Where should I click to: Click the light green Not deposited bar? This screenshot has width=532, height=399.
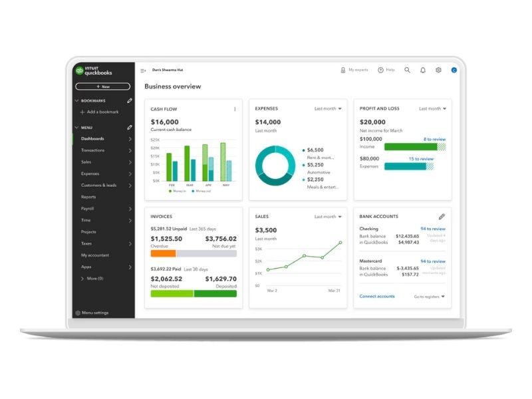(x=172, y=293)
